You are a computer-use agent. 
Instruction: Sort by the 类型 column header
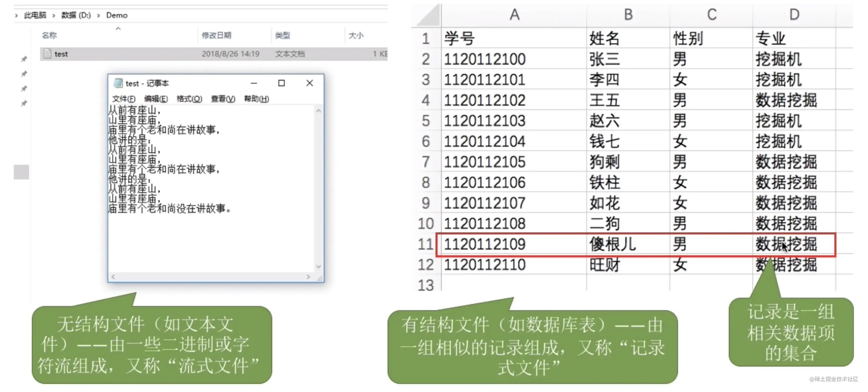coord(282,35)
